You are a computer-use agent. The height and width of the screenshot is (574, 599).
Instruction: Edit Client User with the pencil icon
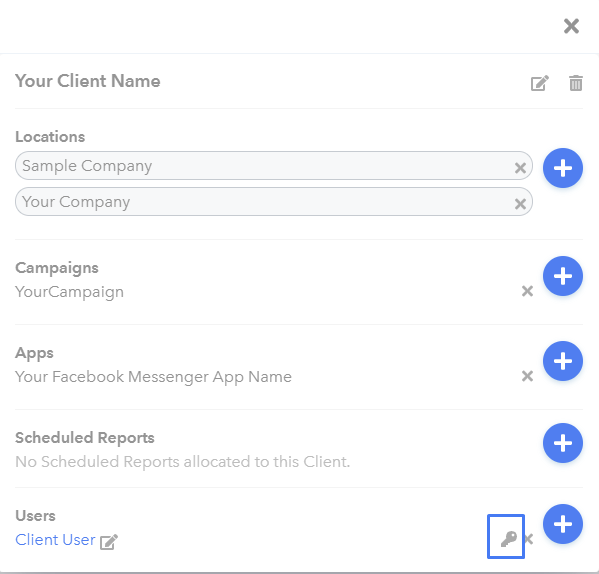pyautogui.click(x=109, y=542)
